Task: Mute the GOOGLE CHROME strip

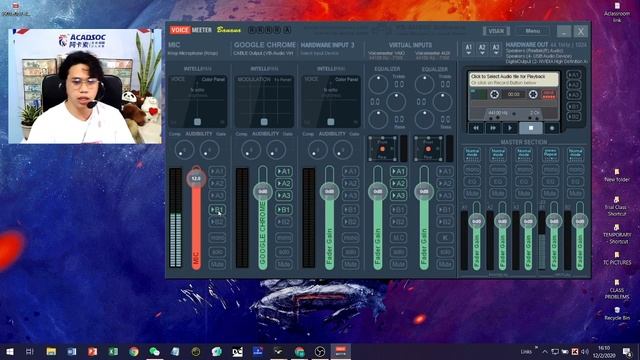Action: [284, 264]
